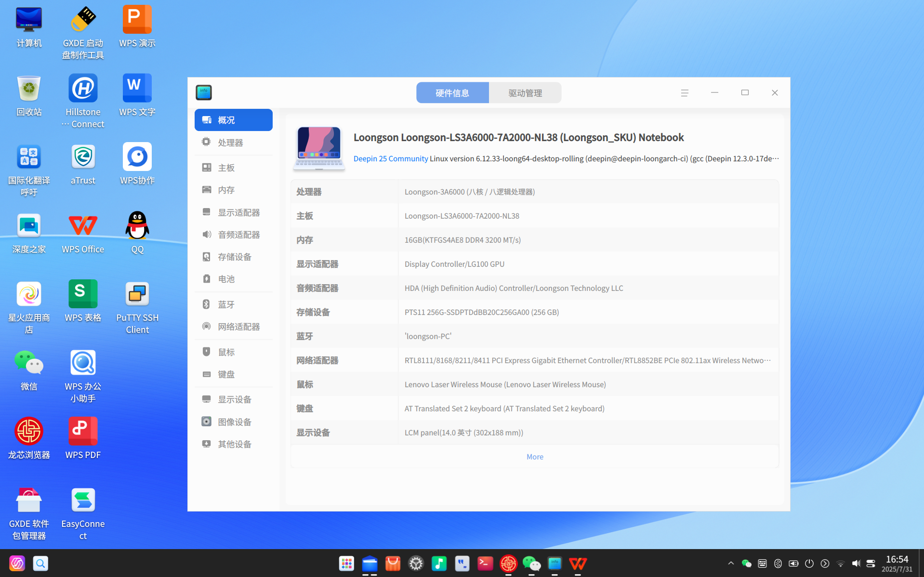Click the 16GB memory value row
Screen dimensions: 924x577
pos(462,240)
